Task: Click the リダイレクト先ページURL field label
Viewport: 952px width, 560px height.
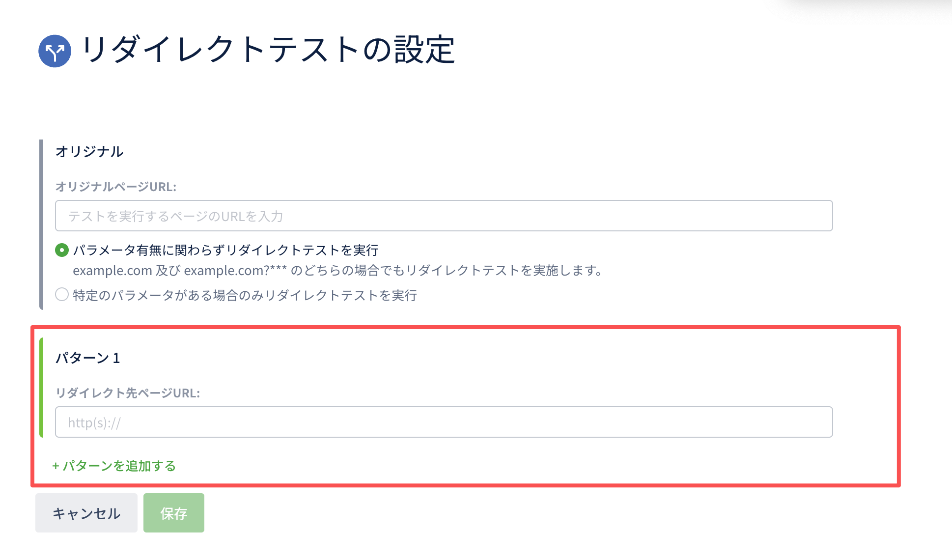Action: pyautogui.click(x=127, y=393)
